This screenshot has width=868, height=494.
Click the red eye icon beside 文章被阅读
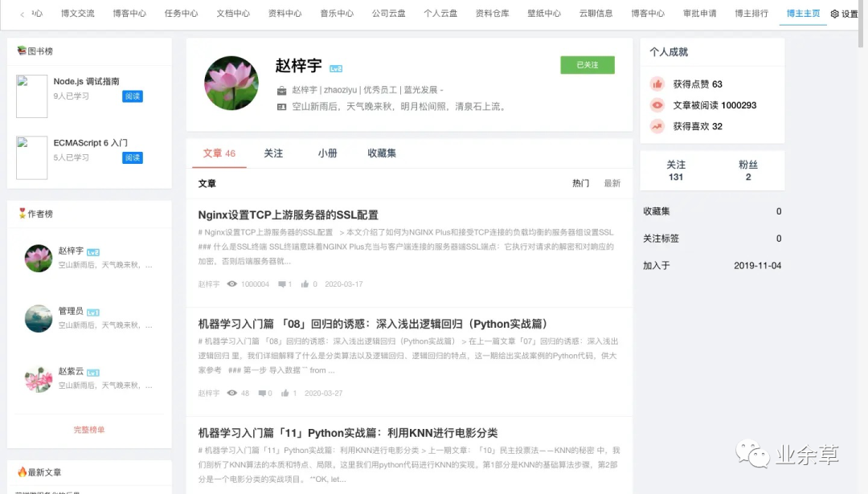657,105
